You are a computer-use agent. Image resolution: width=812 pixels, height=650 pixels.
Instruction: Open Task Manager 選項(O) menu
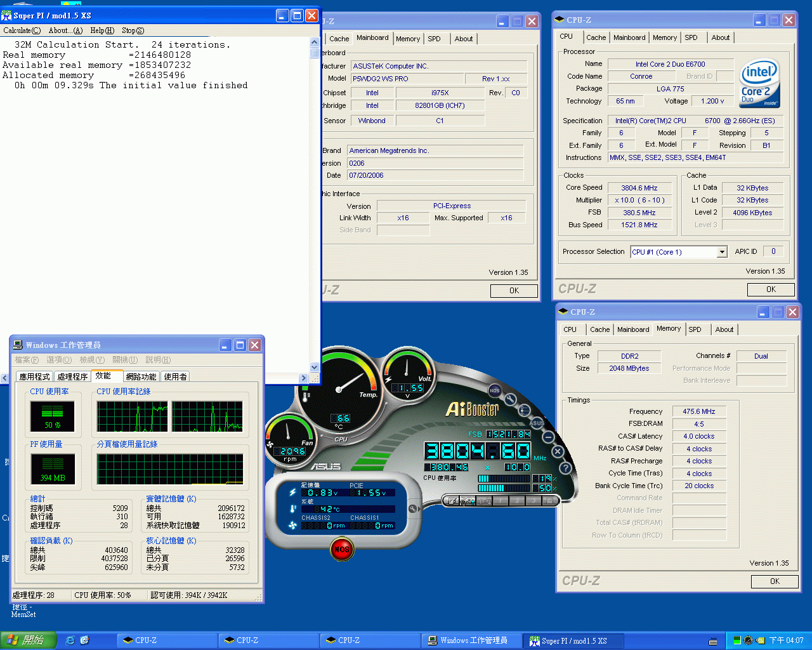(x=59, y=360)
